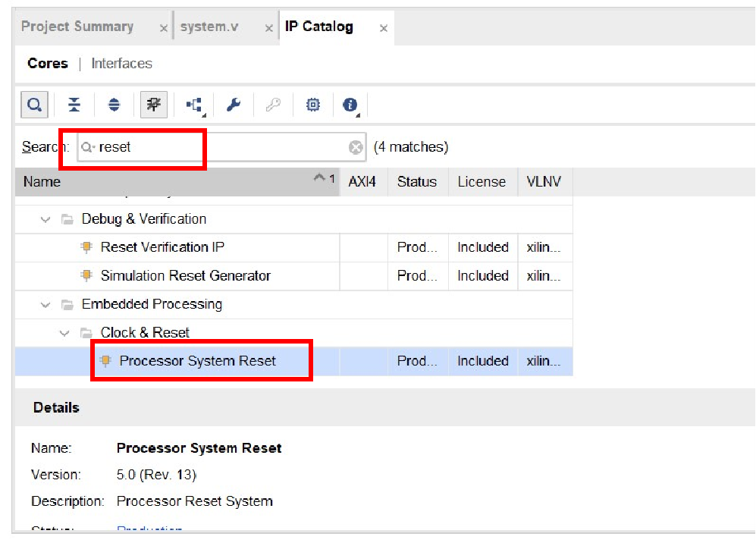
Task: Click Embedded Processing folder icon
Action: pyautogui.click(x=67, y=305)
